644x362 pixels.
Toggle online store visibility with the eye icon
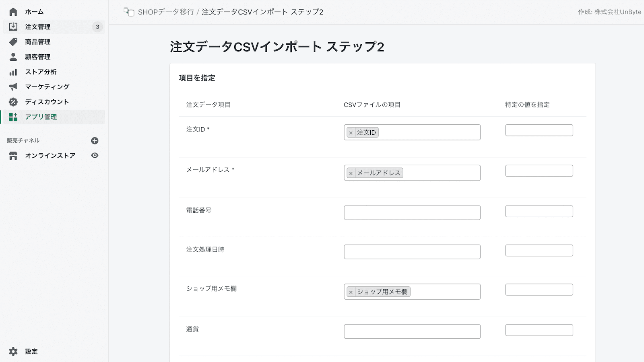pyautogui.click(x=95, y=155)
